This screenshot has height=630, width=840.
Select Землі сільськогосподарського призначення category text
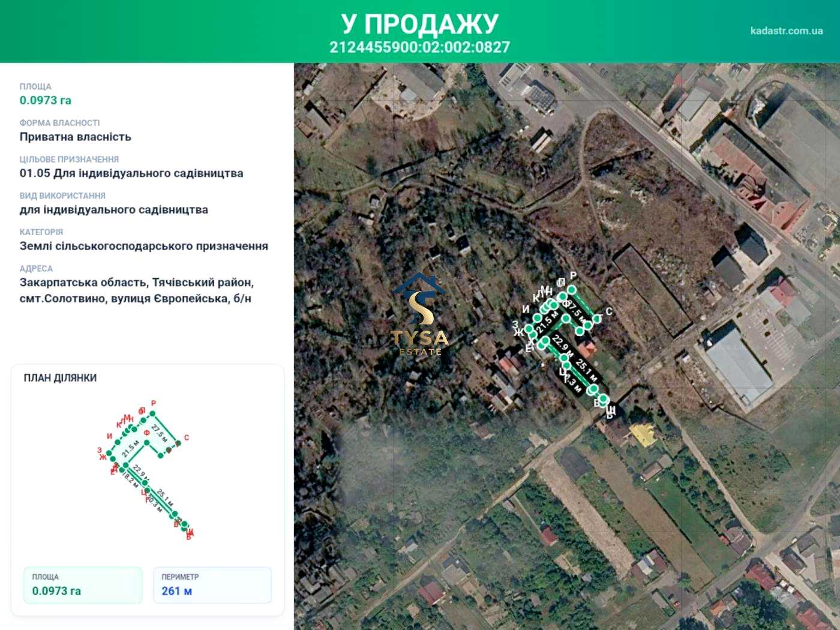pyautogui.click(x=144, y=246)
